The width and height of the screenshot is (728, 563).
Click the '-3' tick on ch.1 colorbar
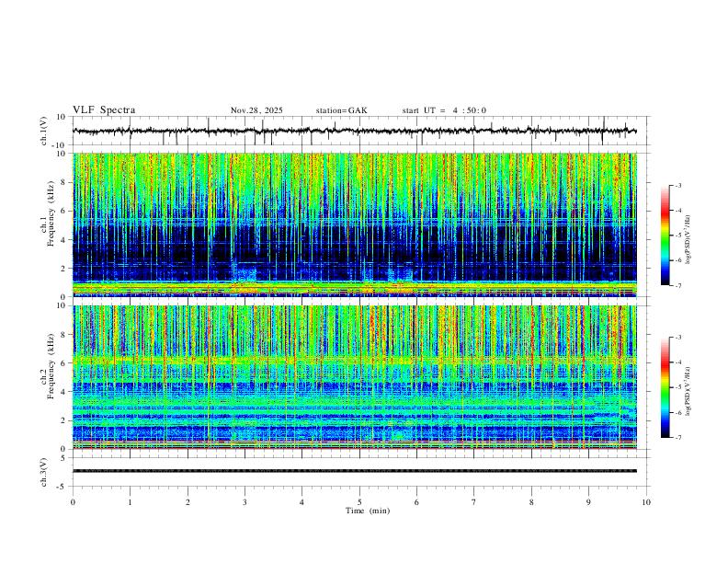click(678, 185)
